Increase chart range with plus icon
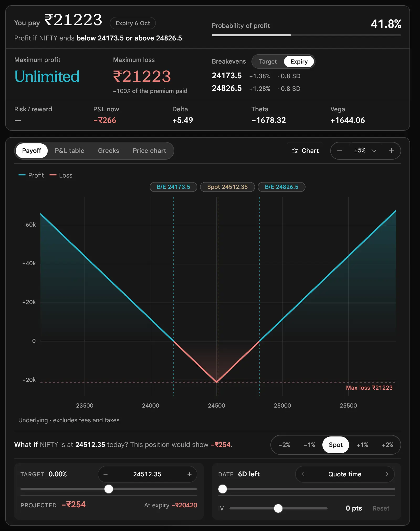420x531 pixels. pyautogui.click(x=392, y=151)
